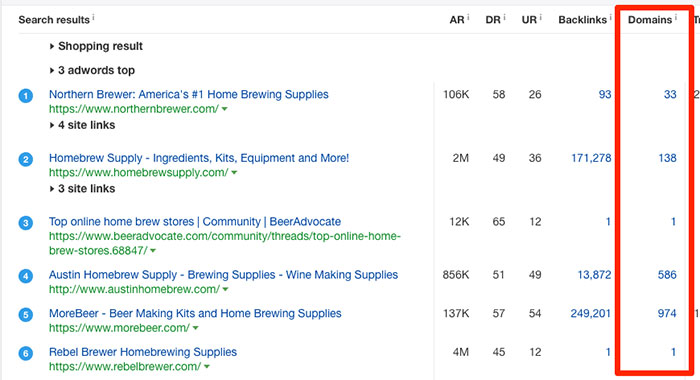Click the Search results column header
The height and width of the screenshot is (380, 700).
click(x=54, y=20)
